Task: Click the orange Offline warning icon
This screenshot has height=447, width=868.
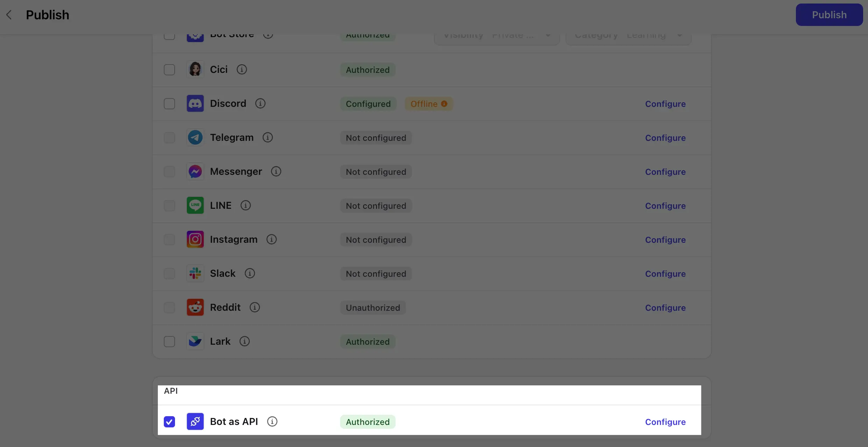Action: tap(444, 104)
